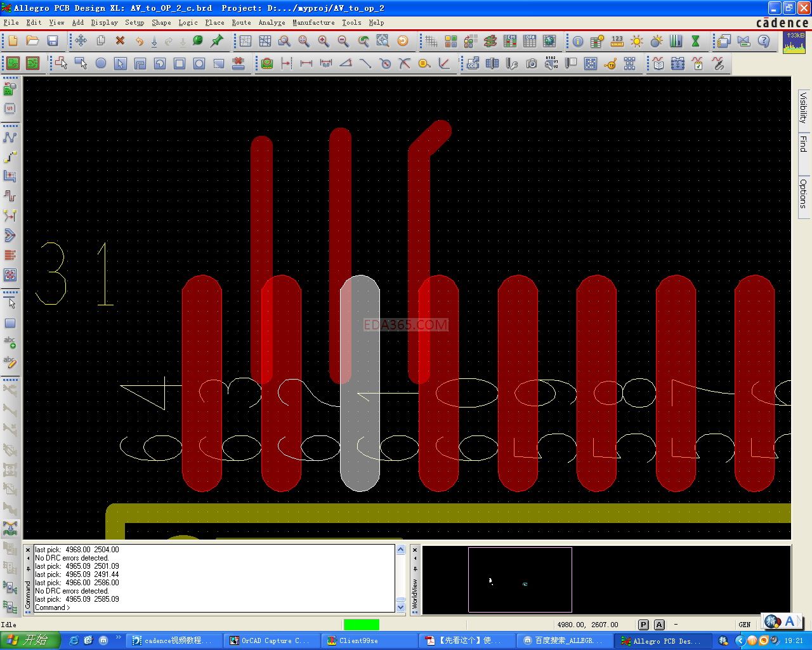Click the Command prompt input line
The height and width of the screenshot is (650, 812).
tap(214, 607)
